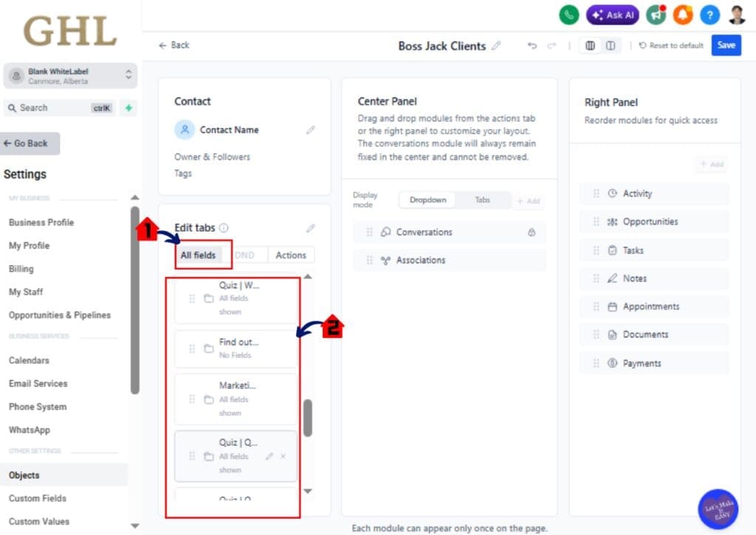Viewport: 756px width, 535px height.
Task: Click the down arrow below the fields list
Action: coord(309,491)
